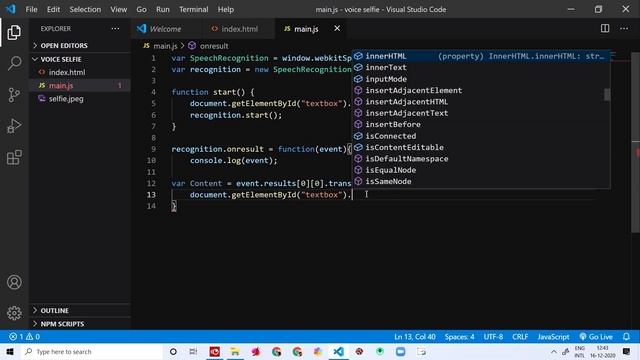Image resolution: width=640 pixels, height=360 pixels.
Task: Open the Action Center notification icon
Action: [627, 351]
